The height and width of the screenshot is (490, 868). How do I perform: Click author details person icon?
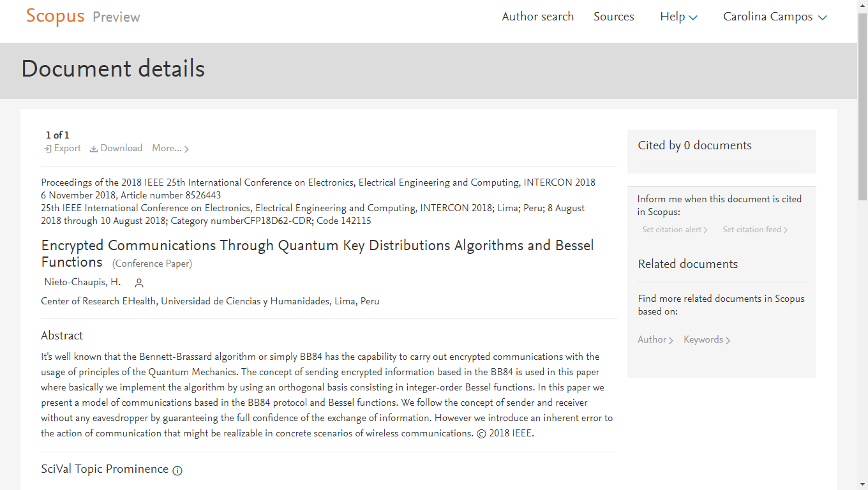(x=139, y=283)
